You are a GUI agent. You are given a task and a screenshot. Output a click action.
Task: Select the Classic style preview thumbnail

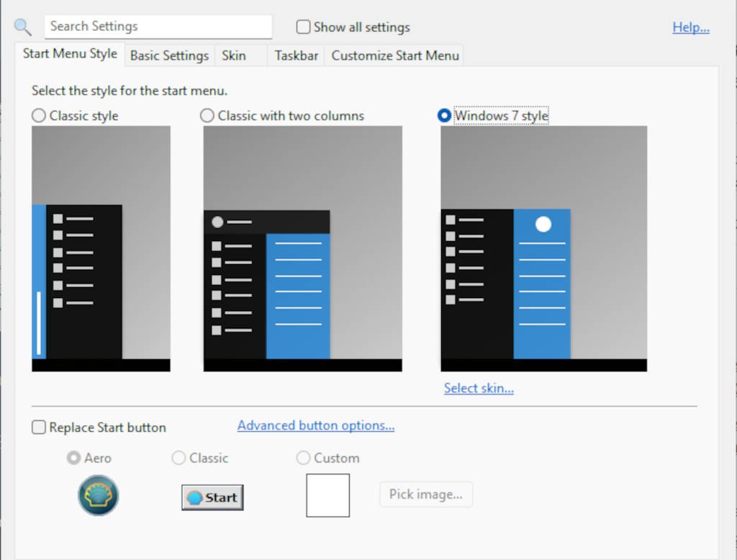[x=101, y=248]
